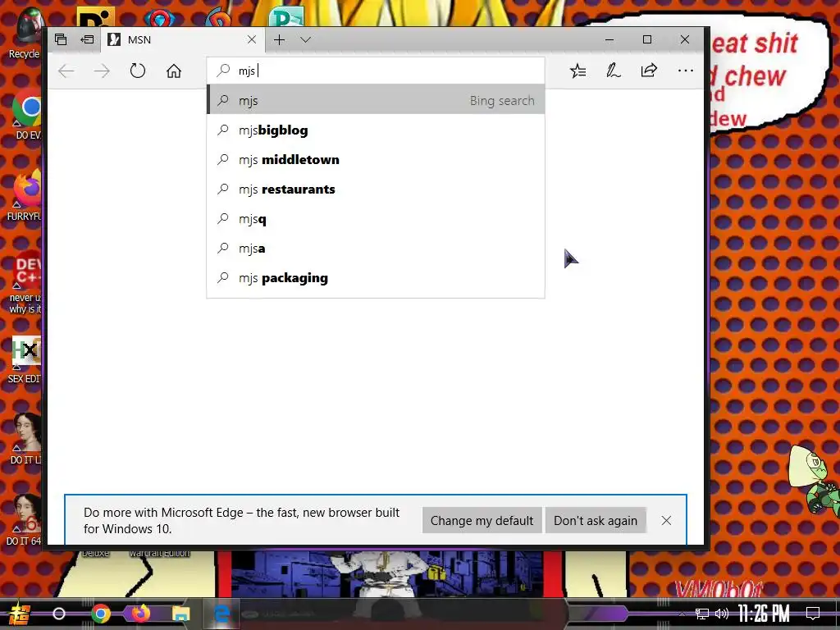
Task: Open a new tab with plus icon
Action: (x=279, y=39)
